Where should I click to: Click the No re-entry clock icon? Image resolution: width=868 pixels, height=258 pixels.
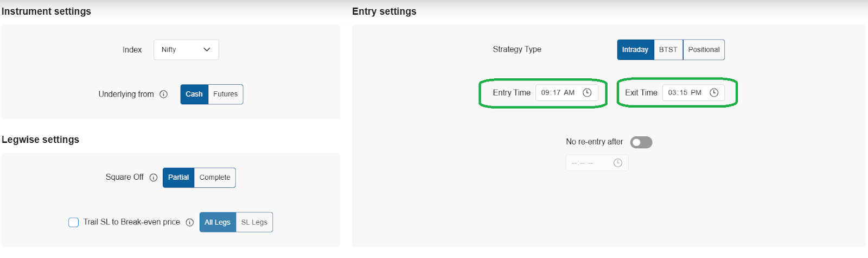(617, 163)
